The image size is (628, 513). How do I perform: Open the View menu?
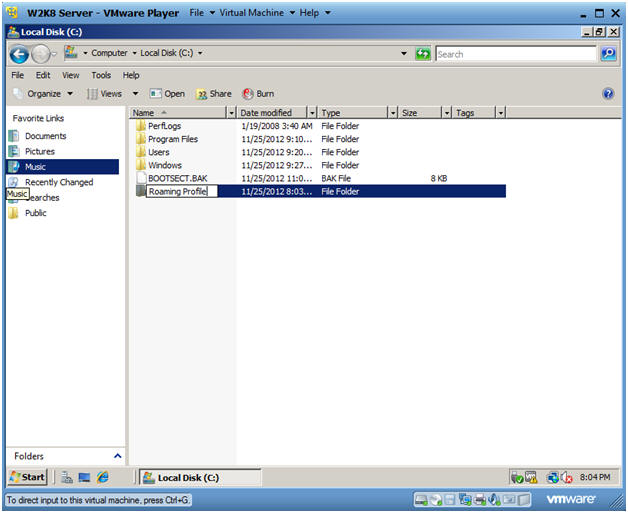pos(70,75)
